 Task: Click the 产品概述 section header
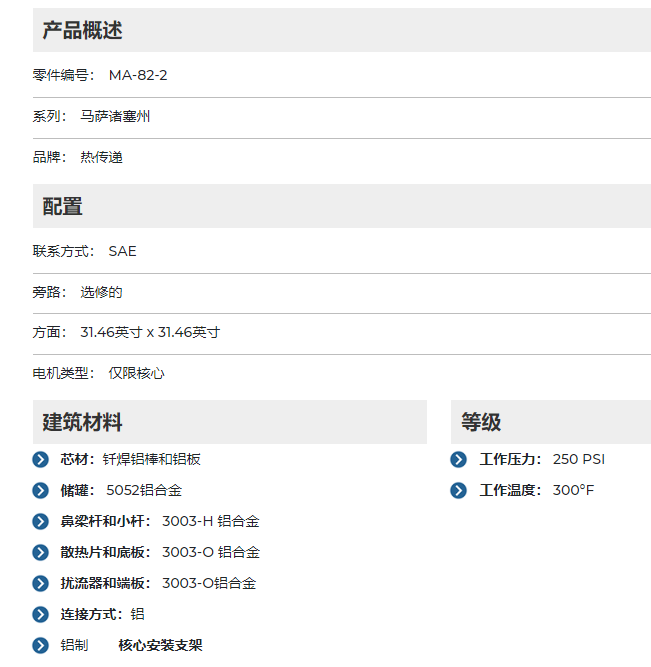(x=82, y=30)
